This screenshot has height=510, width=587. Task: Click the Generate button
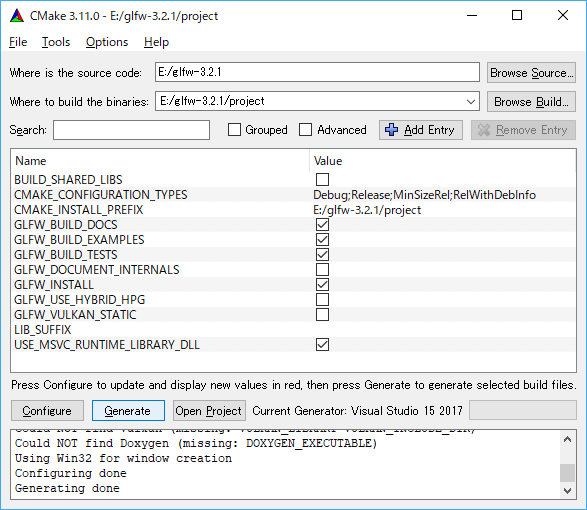pos(128,411)
